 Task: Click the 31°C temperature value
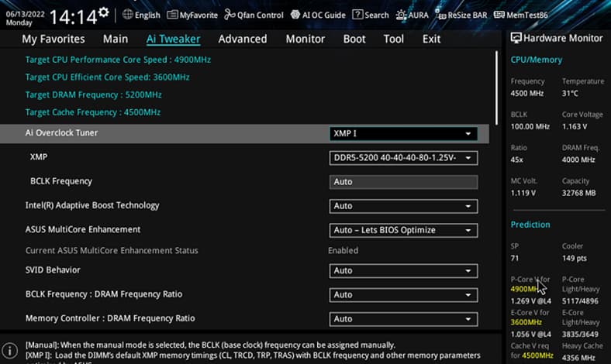point(570,93)
